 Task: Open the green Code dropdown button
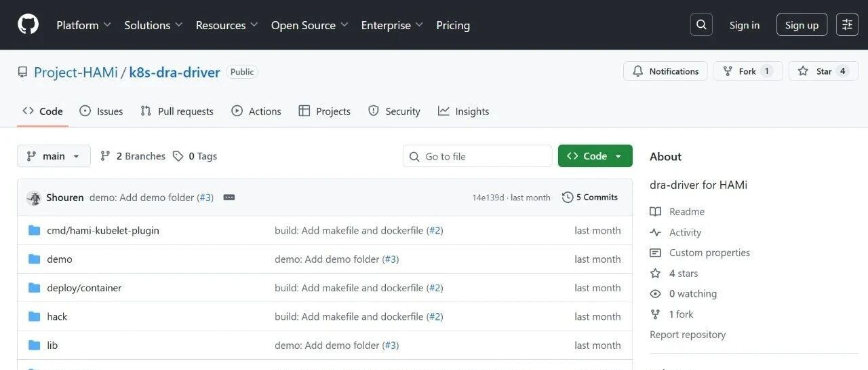pos(595,156)
